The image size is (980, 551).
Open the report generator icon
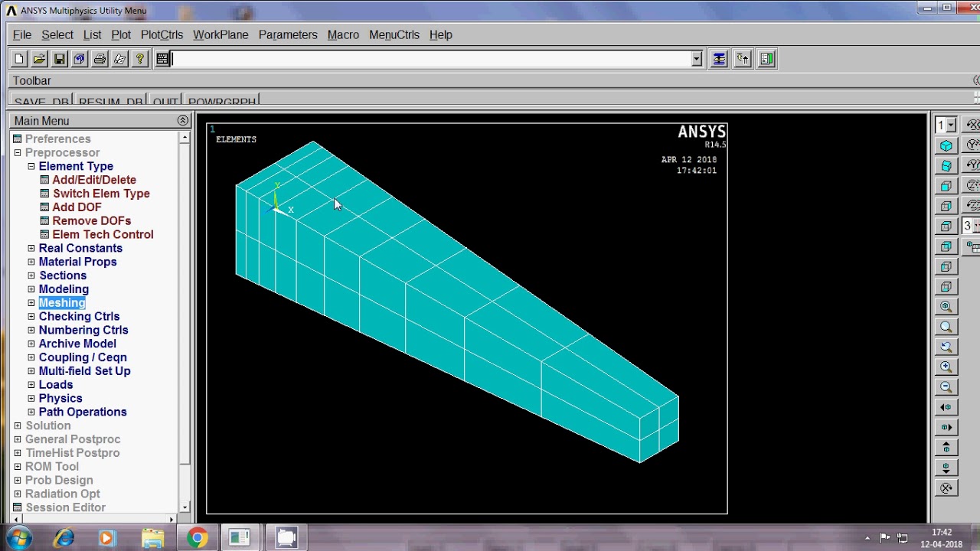119,59
